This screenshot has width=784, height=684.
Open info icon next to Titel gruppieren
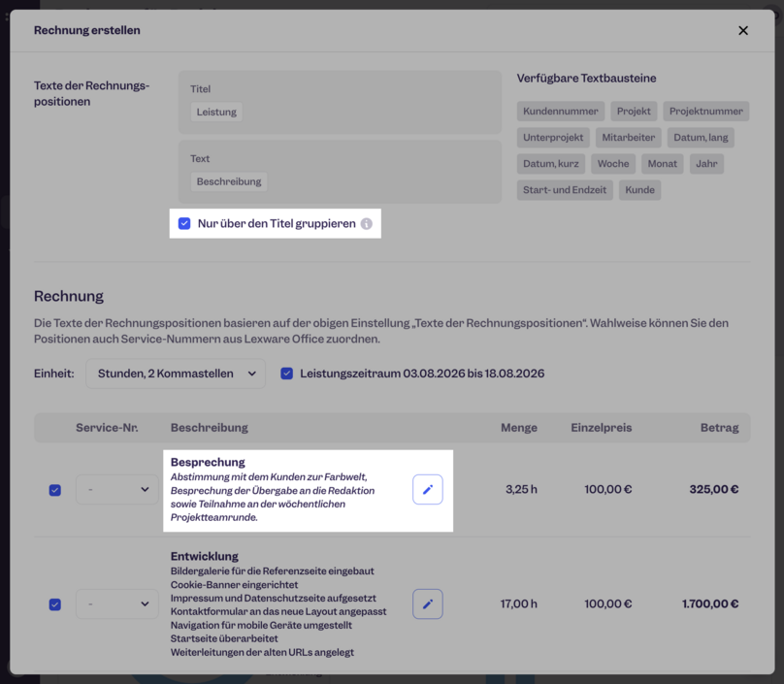pos(367,223)
